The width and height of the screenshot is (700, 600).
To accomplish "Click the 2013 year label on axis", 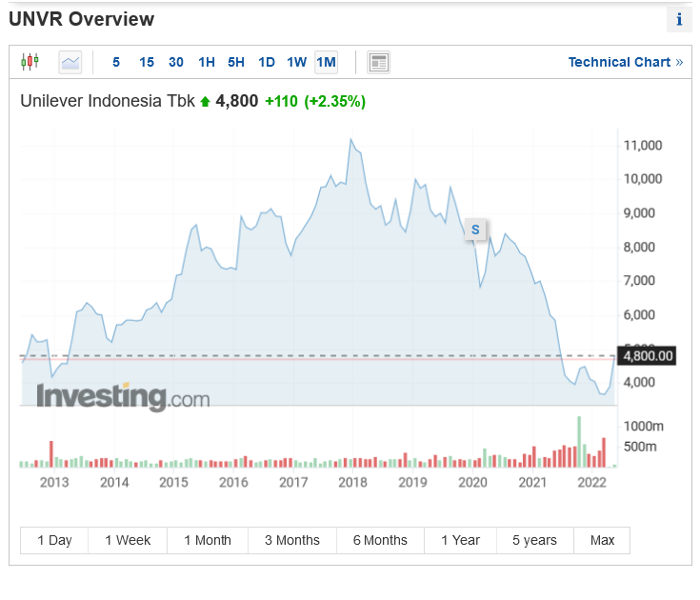I will (x=54, y=482).
